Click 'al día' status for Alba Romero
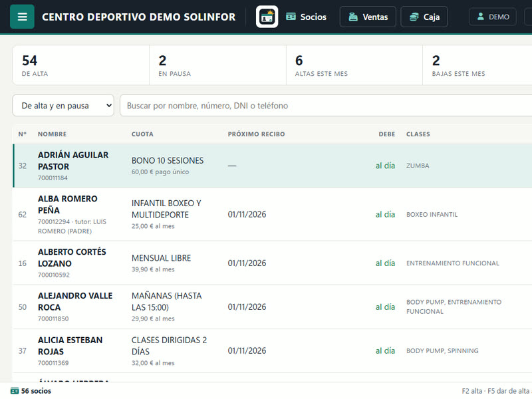The image size is (532, 399). (x=385, y=214)
